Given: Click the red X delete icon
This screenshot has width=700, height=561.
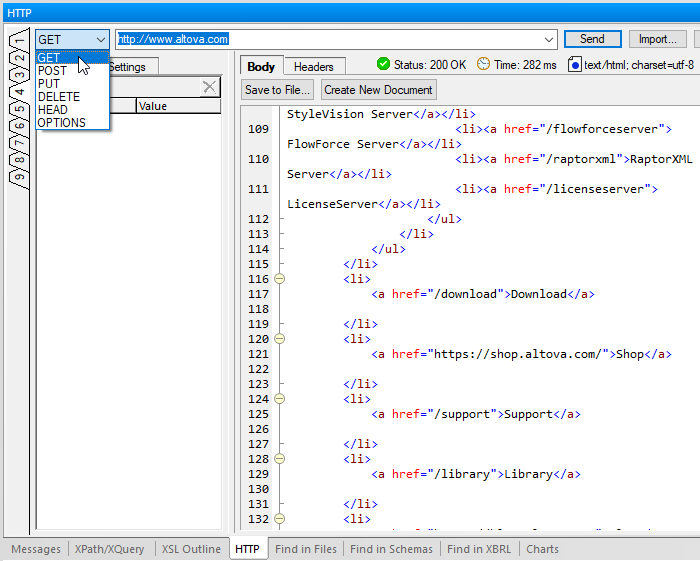Looking at the screenshot, I should click(209, 87).
